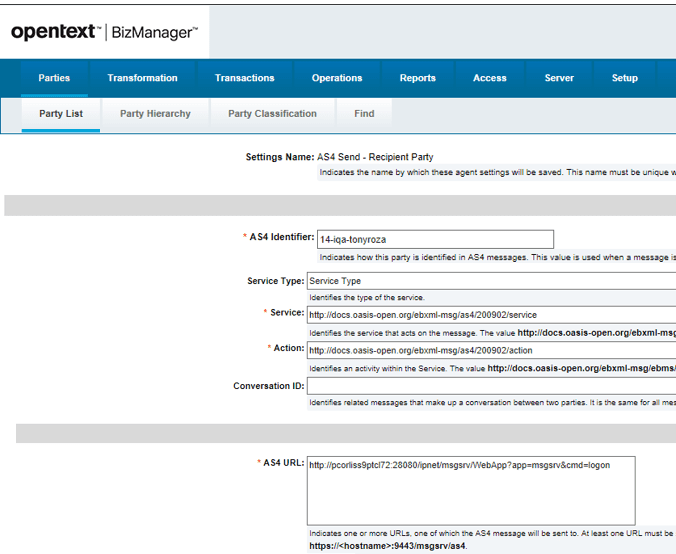Click the Service URL text field
This screenshot has width=676, height=554.
coord(490,314)
